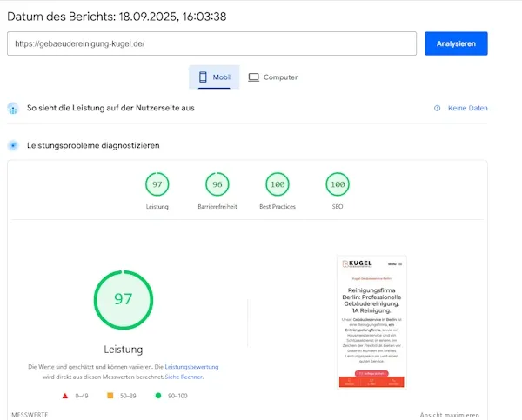Open the Siehe Rechner link
522x420 pixels.
coord(184,377)
